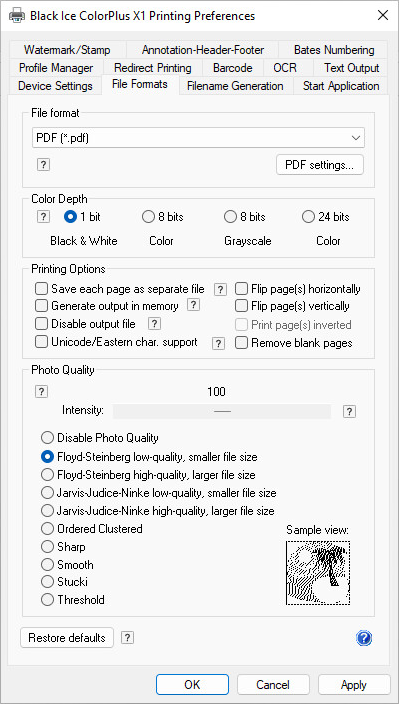This screenshot has width=399, height=704.
Task: Click the Cancel button
Action: pos(273,685)
